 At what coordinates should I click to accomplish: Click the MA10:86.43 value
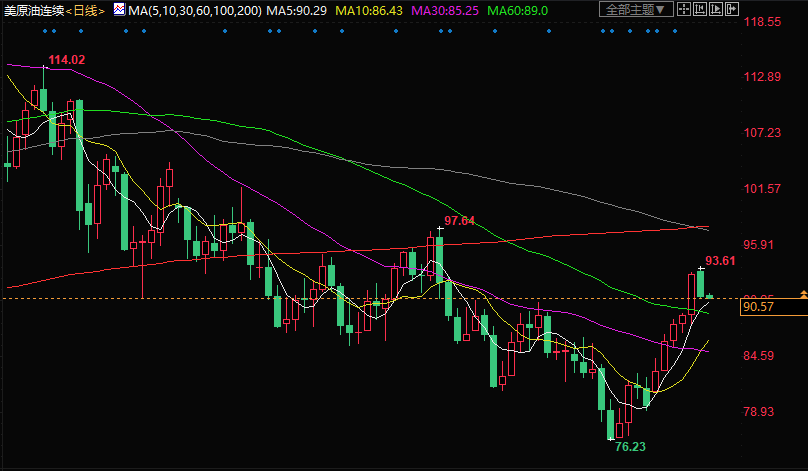point(369,10)
